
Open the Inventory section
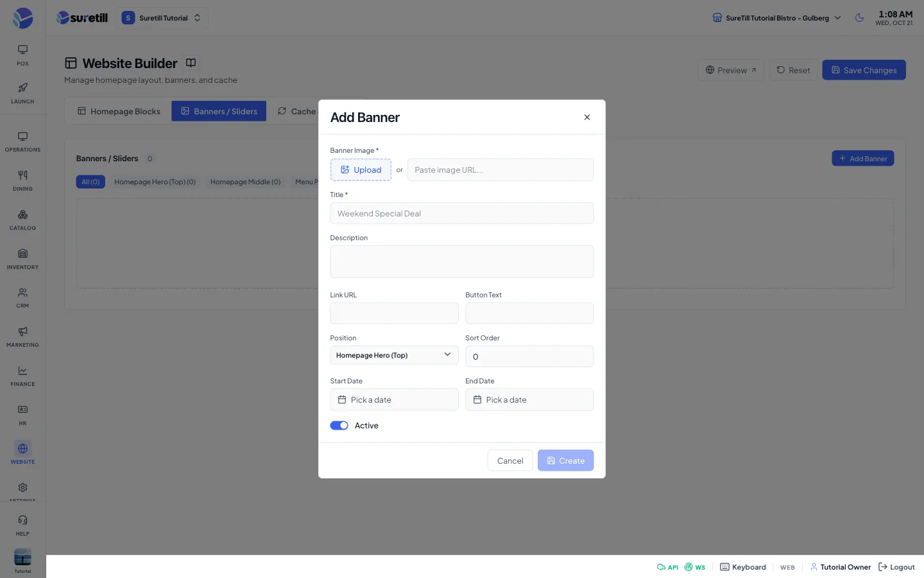coord(22,259)
